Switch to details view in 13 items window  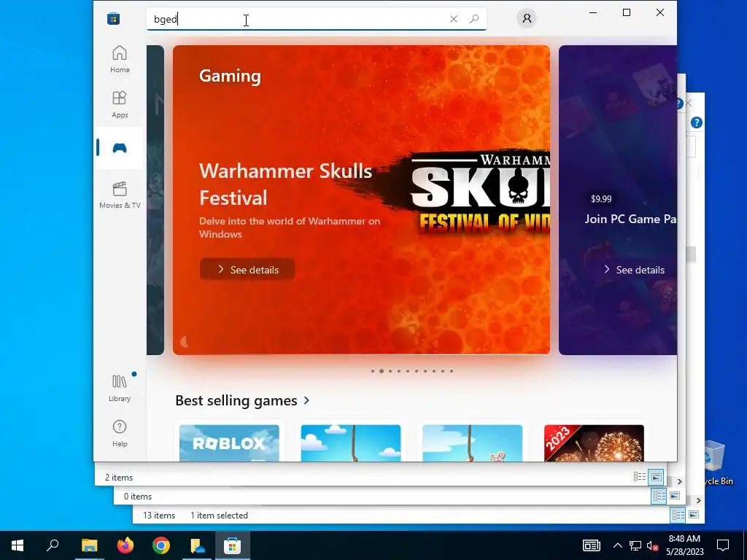point(678,515)
